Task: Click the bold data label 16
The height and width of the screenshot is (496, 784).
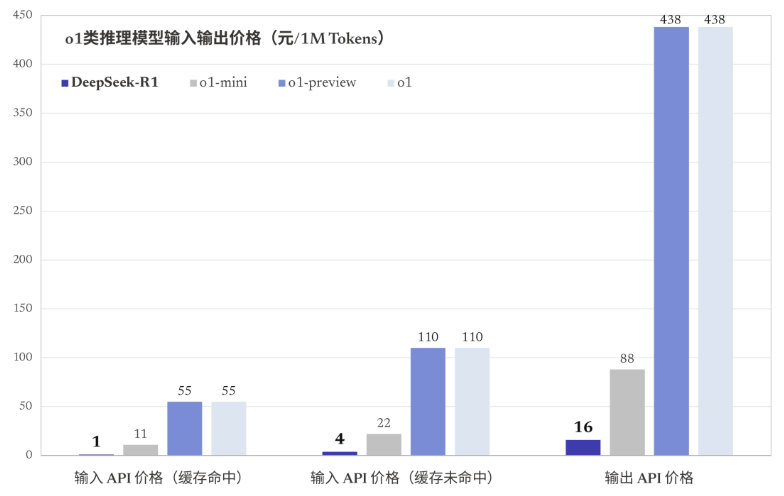Action: click(x=583, y=427)
